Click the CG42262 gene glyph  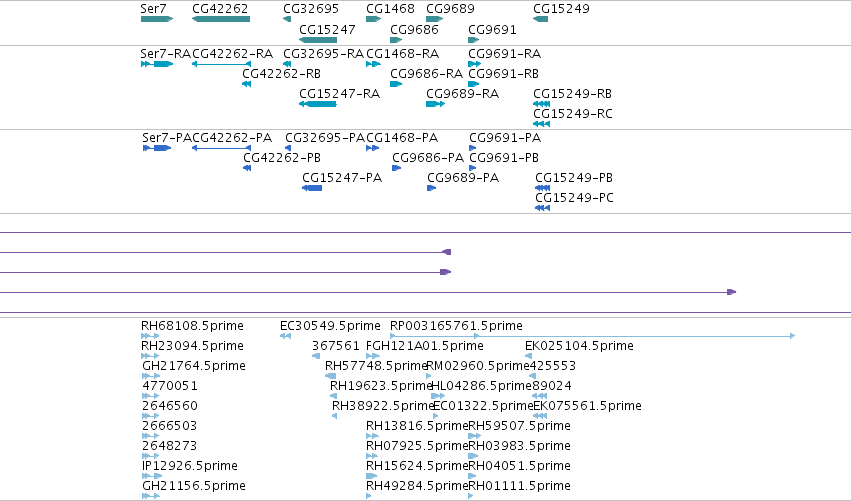pyautogui.click(x=221, y=19)
